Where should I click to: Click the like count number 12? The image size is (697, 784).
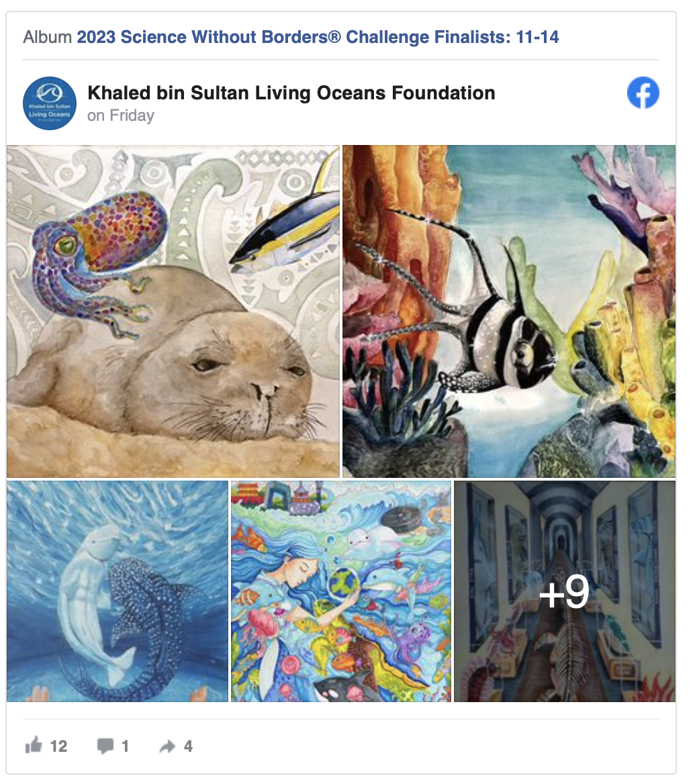58,746
